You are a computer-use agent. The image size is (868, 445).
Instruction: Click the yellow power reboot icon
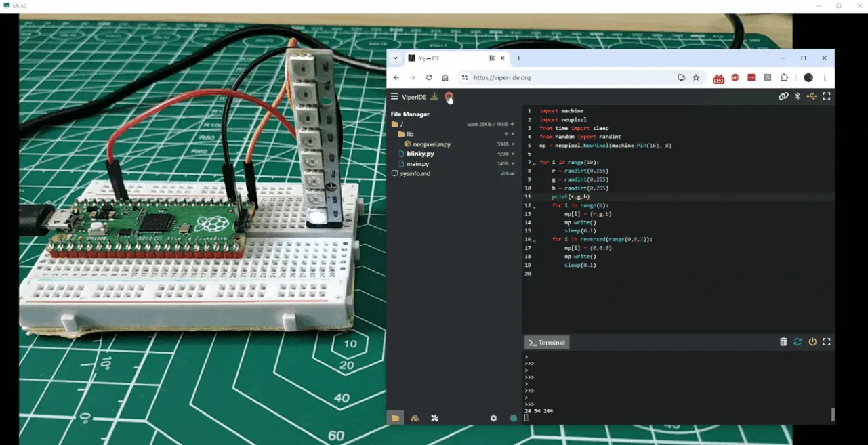point(812,342)
